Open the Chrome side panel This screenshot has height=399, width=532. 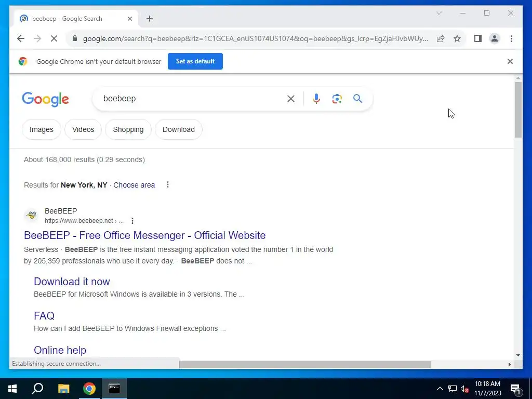click(478, 38)
